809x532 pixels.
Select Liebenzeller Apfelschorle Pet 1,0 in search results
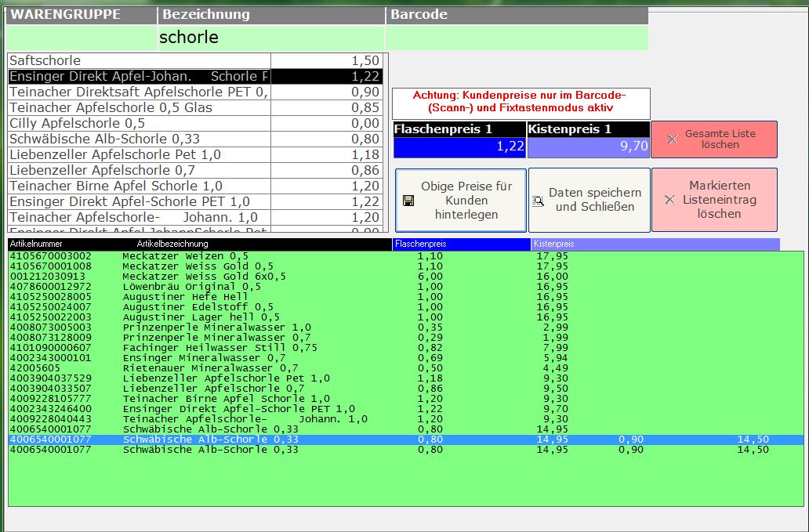pyautogui.click(x=195, y=154)
